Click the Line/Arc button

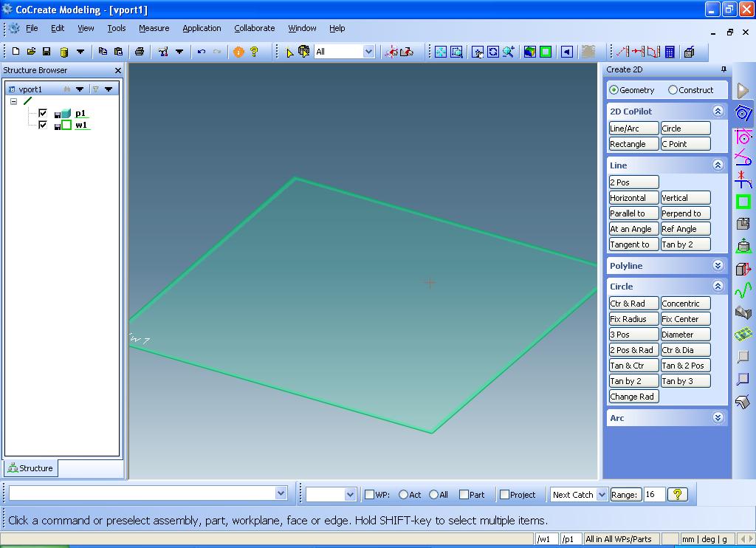coord(633,129)
